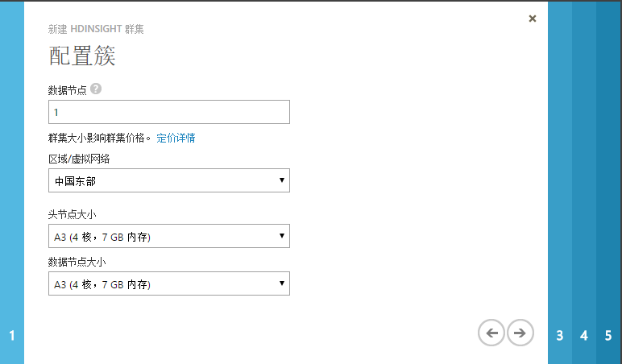Click the 数据节点 count input field
Viewport: 622px width, 364px height.
168,112
